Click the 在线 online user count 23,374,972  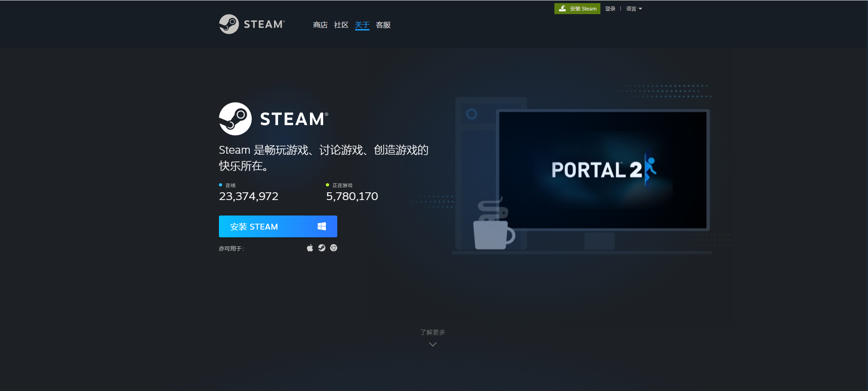click(x=249, y=196)
